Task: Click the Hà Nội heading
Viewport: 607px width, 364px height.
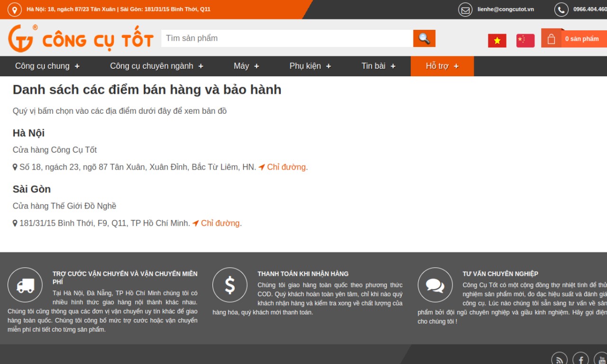Action: click(28, 133)
